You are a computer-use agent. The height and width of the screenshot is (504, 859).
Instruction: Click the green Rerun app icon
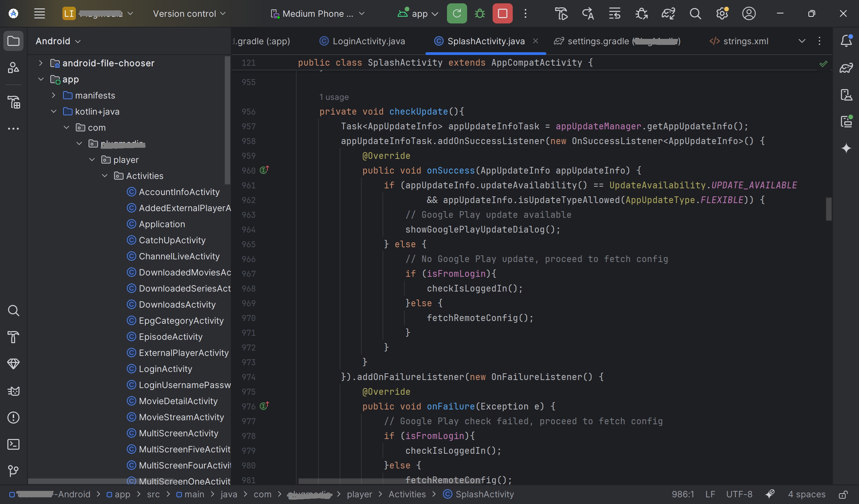(457, 14)
